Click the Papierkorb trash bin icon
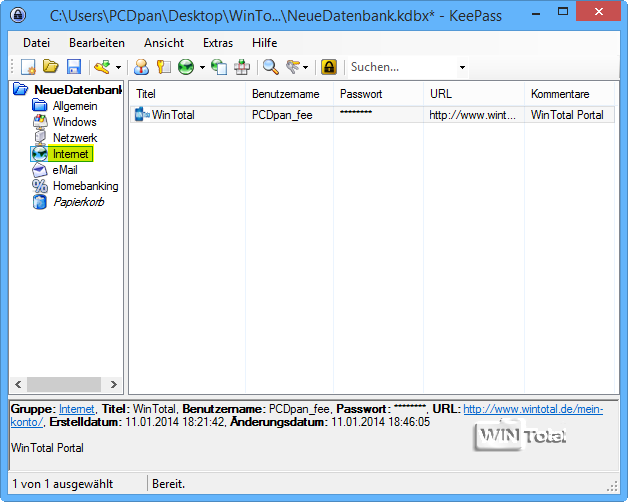The height and width of the screenshot is (502, 628). click(x=40, y=202)
